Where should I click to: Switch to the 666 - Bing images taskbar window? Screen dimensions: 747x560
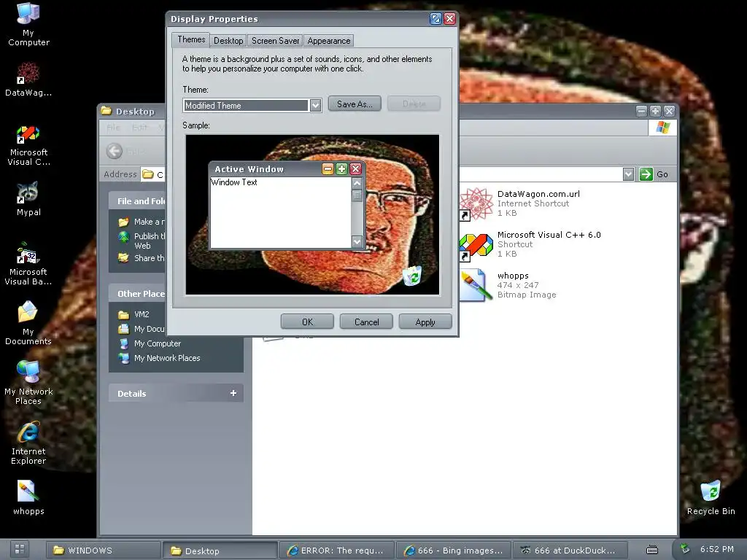click(x=454, y=550)
